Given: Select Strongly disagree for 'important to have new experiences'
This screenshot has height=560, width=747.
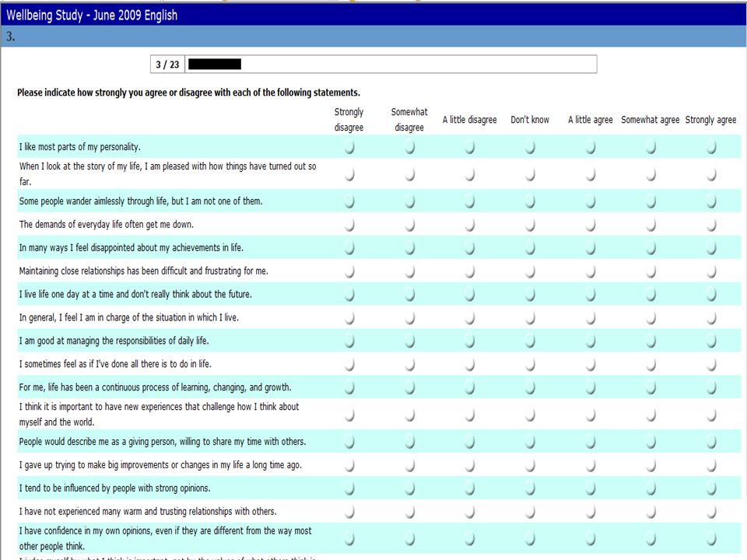Looking at the screenshot, I should tap(349, 415).
